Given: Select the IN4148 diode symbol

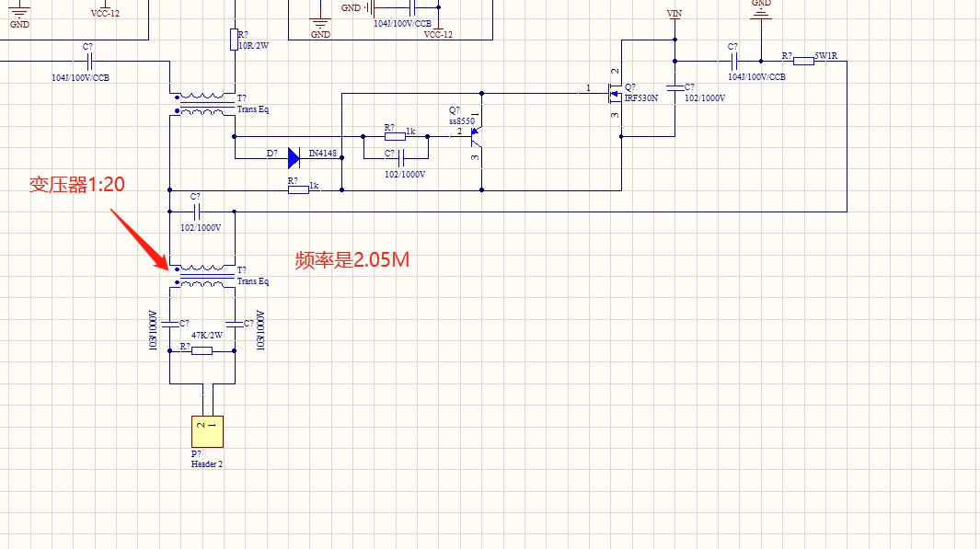Looking at the screenshot, I should coord(294,158).
